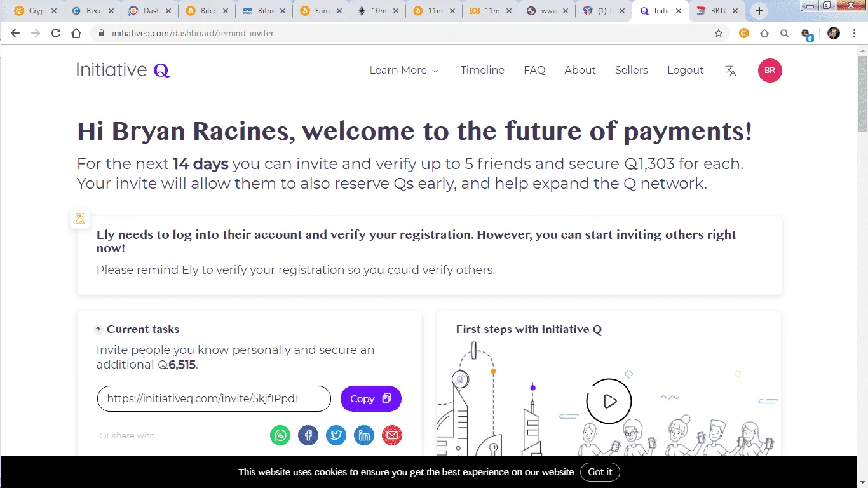This screenshot has height=488, width=868.
Task: Click the "Please remind Ely to verify" message
Action: click(x=295, y=270)
